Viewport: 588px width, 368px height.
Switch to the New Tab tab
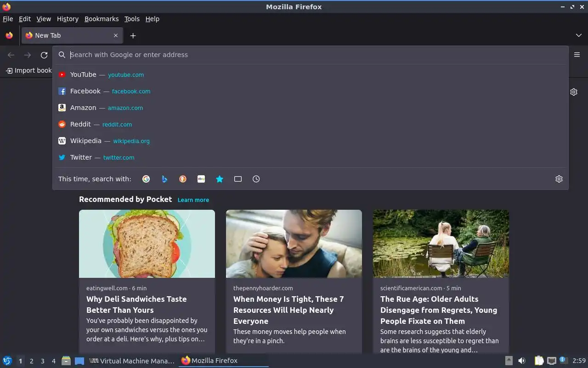[71, 35]
